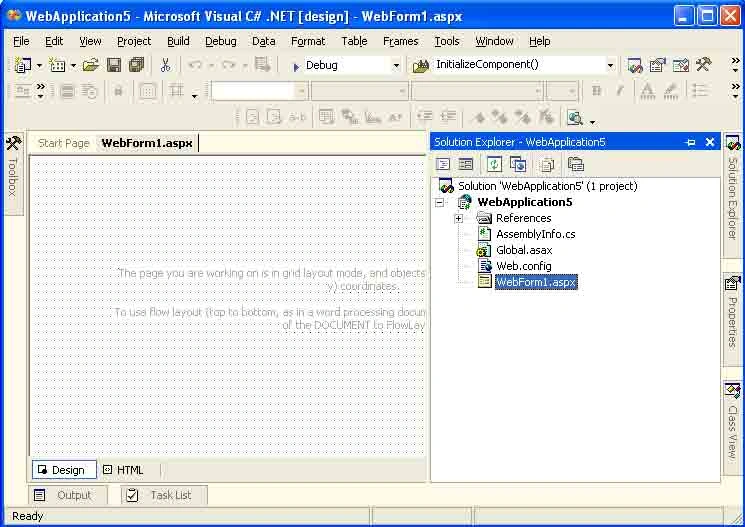Open the Build menu
The width and height of the screenshot is (745, 527).
(x=178, y=41)
